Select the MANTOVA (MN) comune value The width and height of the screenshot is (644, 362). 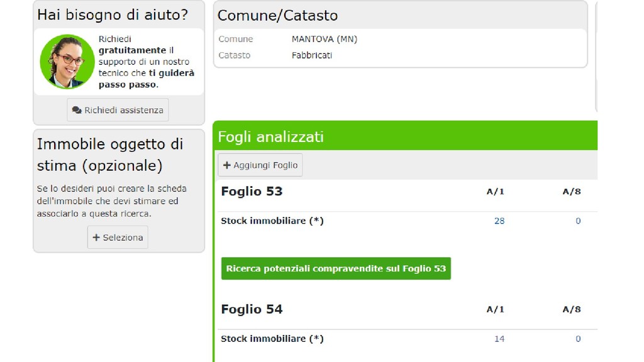click(324, 39)
